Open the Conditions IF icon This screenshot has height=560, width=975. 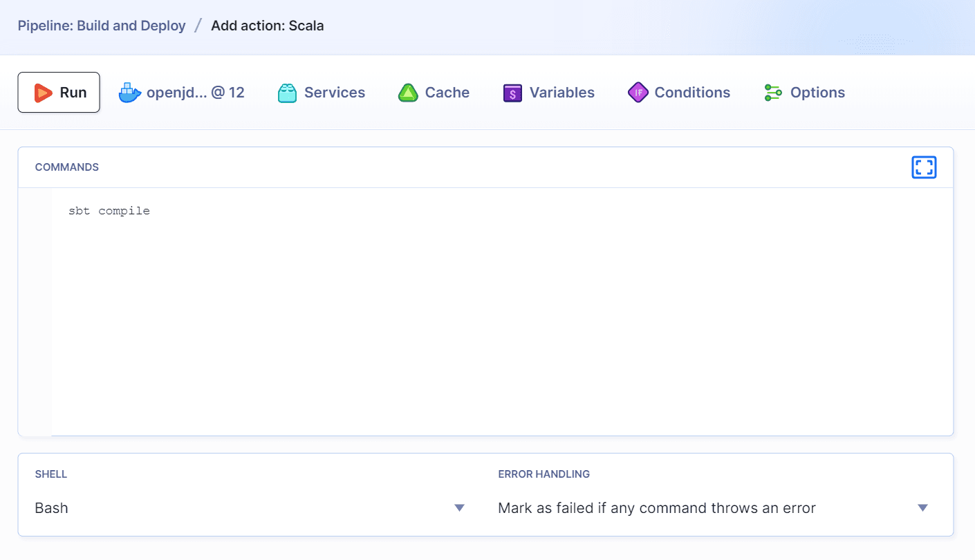pos(638,92)
